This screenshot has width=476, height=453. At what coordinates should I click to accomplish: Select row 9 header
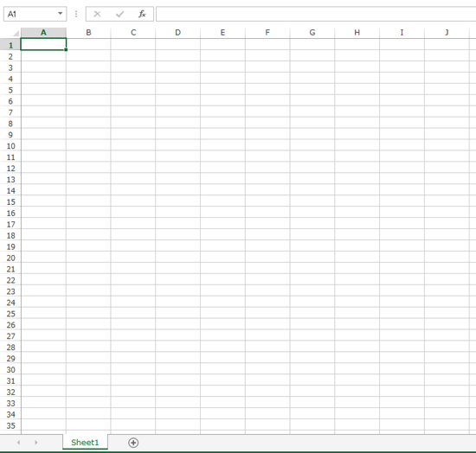(x=10, y=135)
